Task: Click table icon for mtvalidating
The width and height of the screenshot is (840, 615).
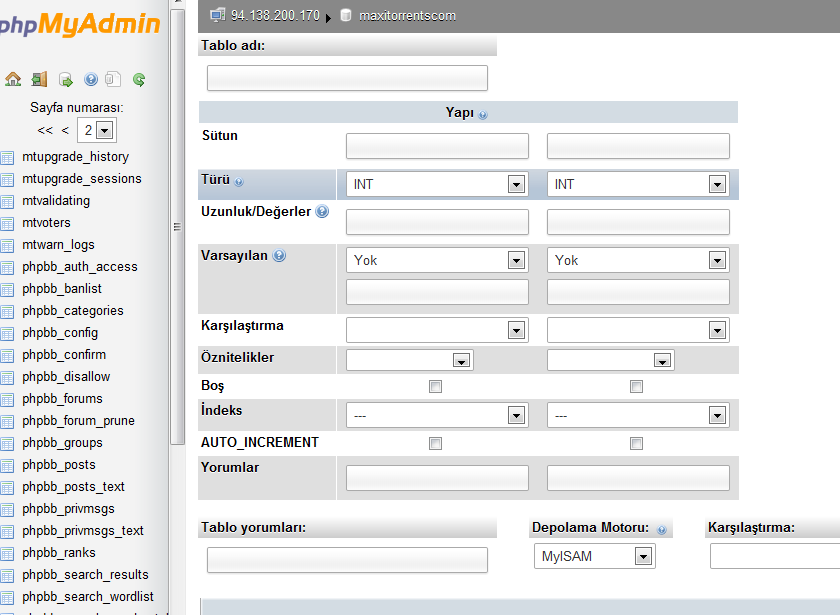Action: [7, 201]
